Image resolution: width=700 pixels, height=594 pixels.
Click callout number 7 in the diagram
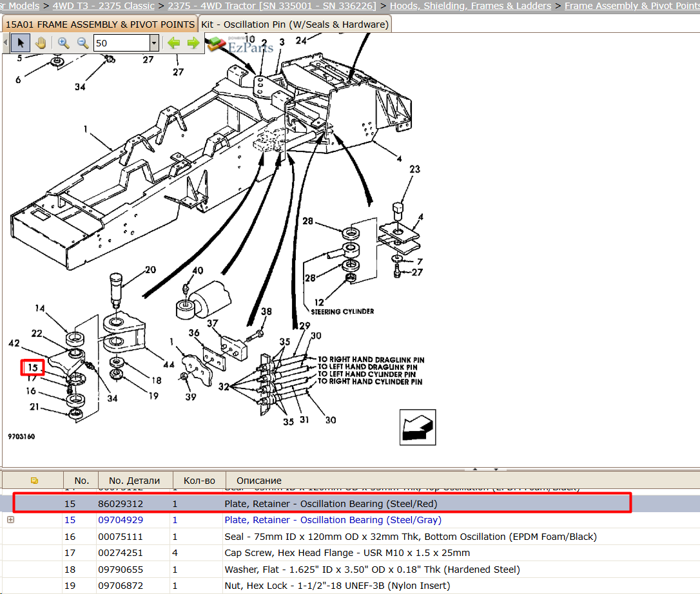point(420,262)
